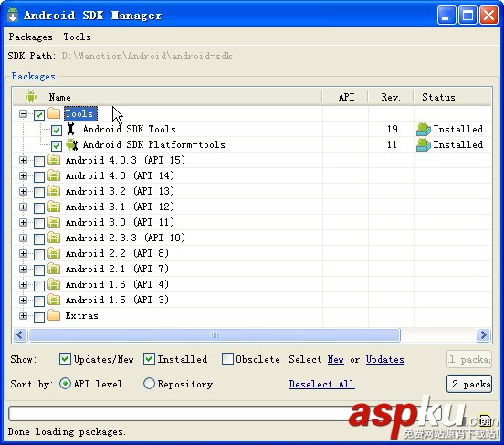Uncheck Android SDK Platform-tools checkbox

pos(57,146)
